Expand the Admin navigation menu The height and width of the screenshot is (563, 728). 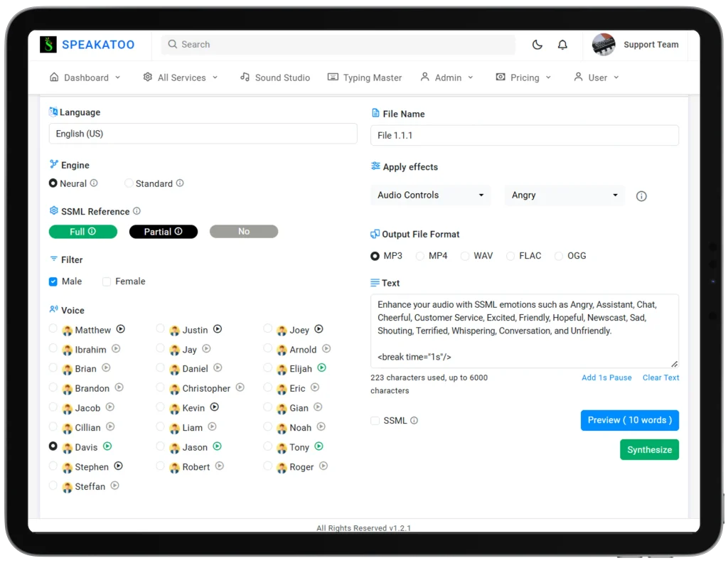coord(446,77)
